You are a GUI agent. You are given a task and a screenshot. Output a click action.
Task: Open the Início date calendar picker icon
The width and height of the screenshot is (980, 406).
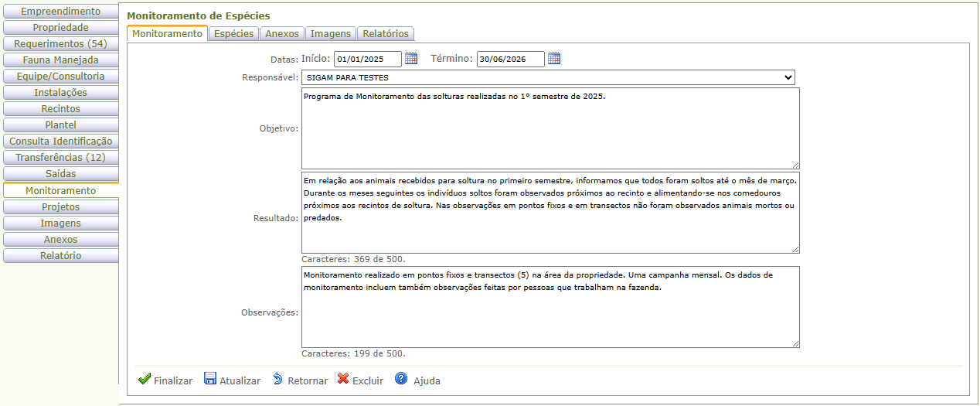(x=411, y=59)
